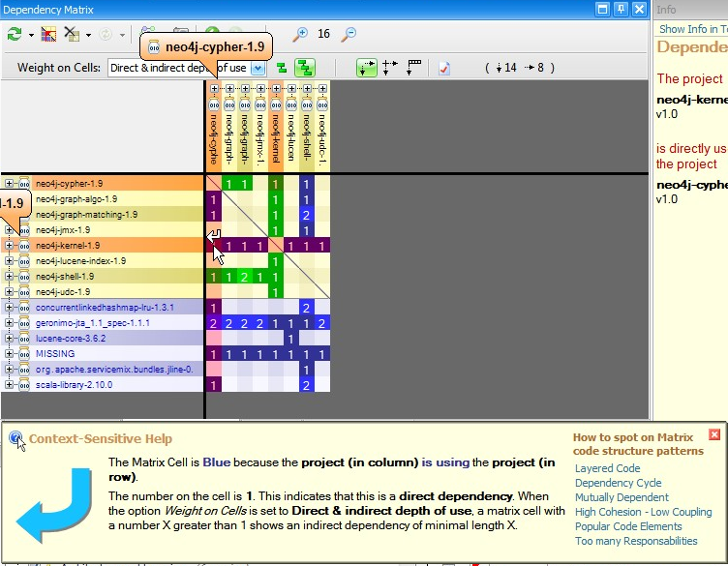Click the document with red checkmark icon
The width and height of the screenshot is (728, 566).
coord(443,68)
